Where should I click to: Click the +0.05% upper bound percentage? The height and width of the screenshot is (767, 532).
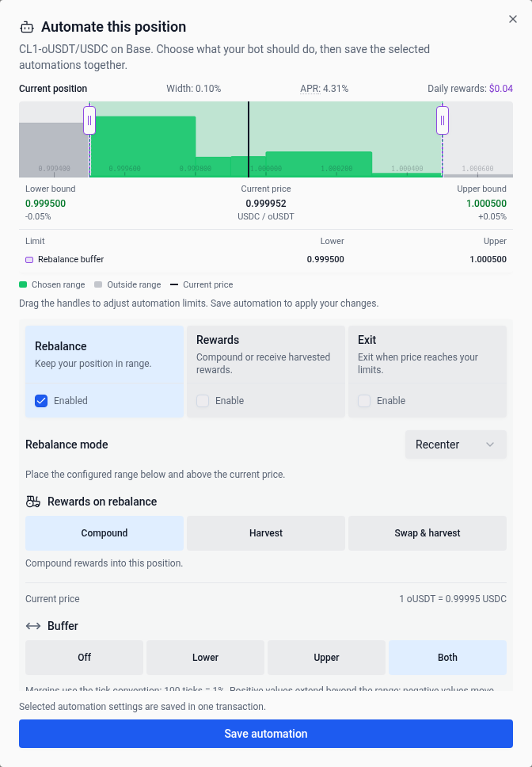(492, 216)
